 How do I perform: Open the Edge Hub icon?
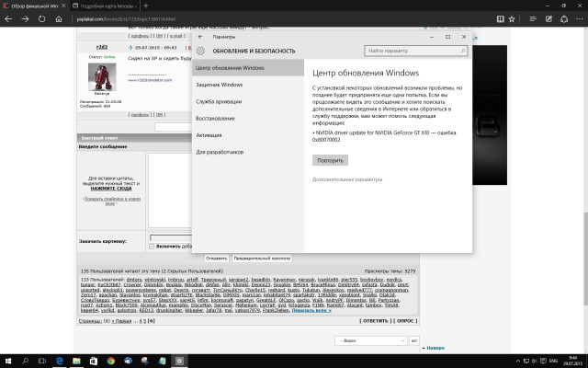(533, 18)
